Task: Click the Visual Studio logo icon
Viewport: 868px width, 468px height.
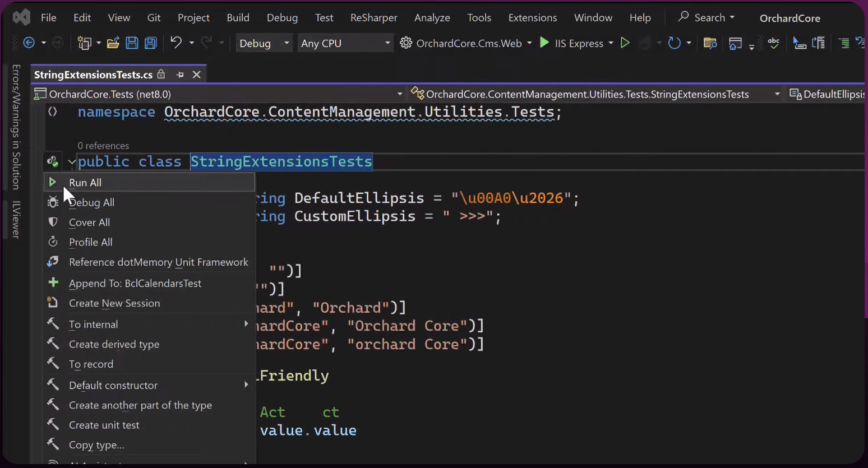Action: click(21, 17)
